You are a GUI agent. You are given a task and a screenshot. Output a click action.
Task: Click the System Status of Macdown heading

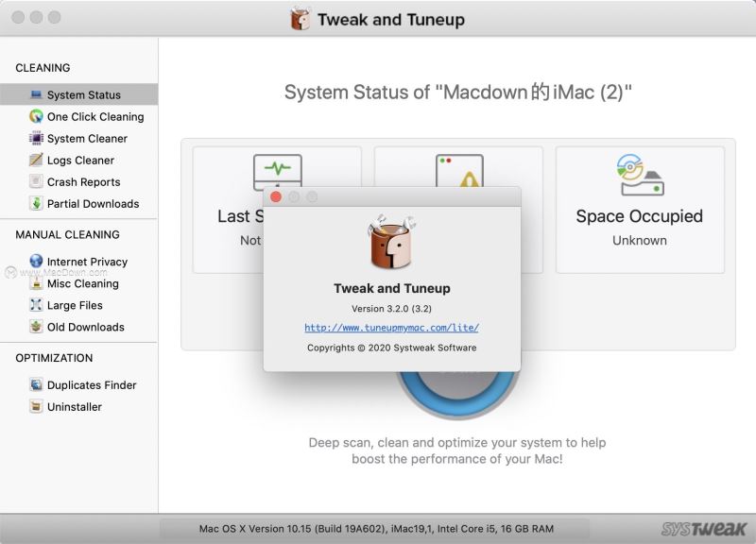click(x=458, y=92)
